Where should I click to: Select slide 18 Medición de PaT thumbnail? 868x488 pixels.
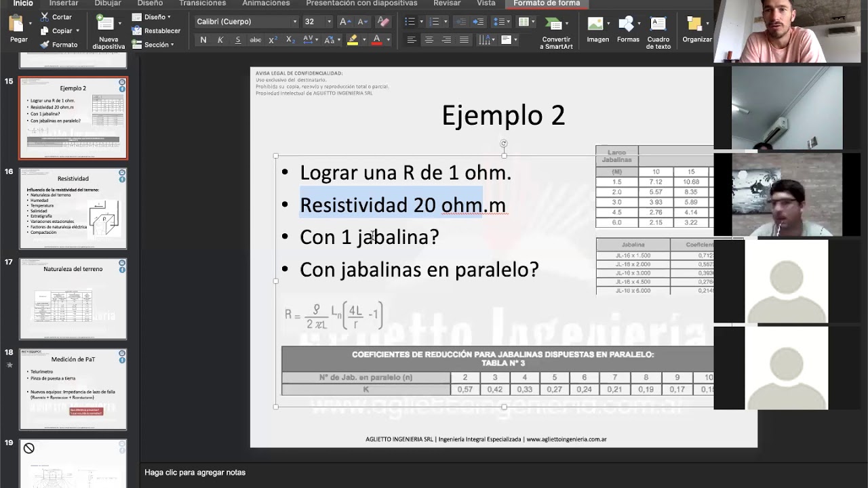tap(73, 389)
